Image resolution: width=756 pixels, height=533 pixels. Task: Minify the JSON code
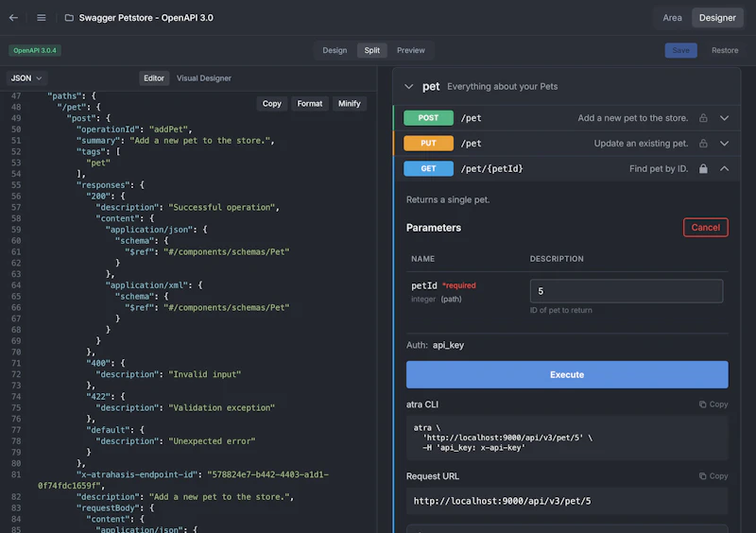click(x=349, y=104)
